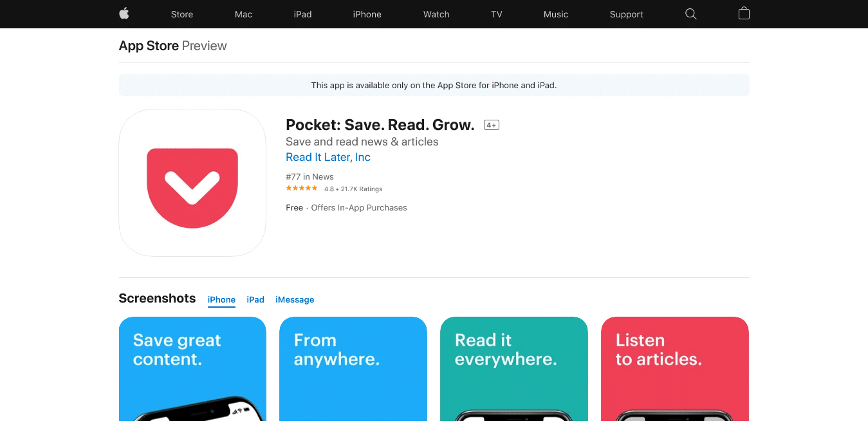Click the Apple logo in the menu bar

(123, 14)
